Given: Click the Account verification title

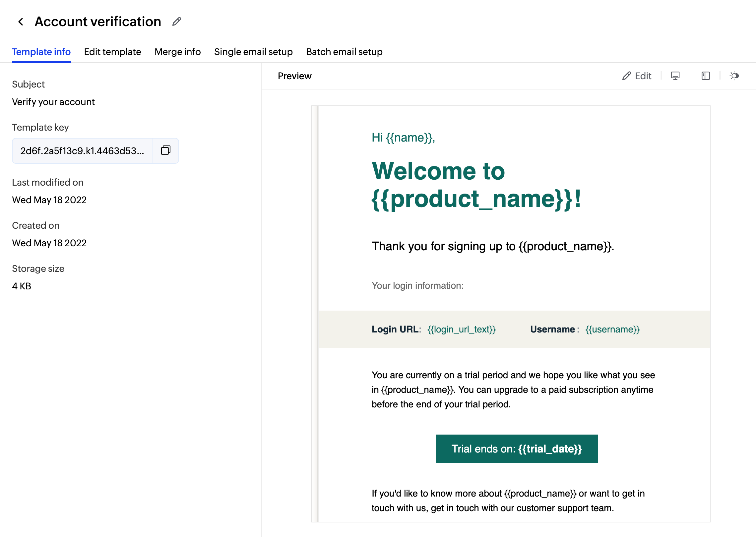Looking at the screenshot, I should [98, 22].
